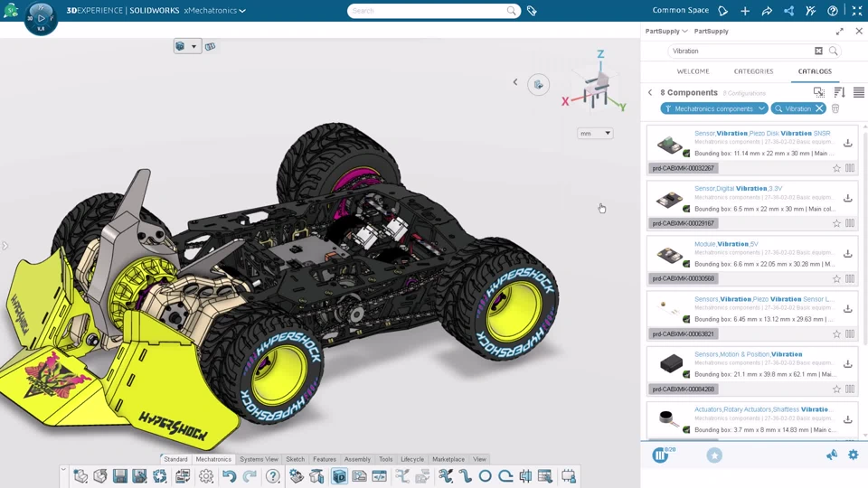Download the Sensor, Vibration Piezo Disk component
Viewport: 868px width, 488px height.
point(847,143)
